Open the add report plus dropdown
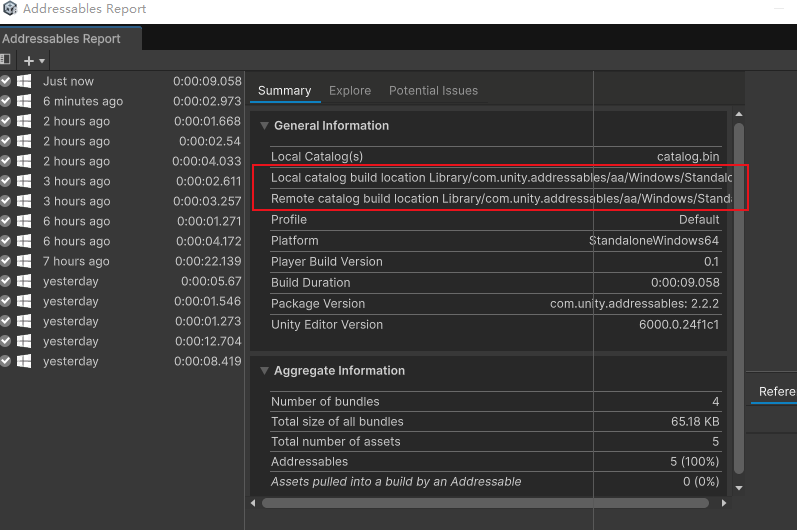This screenshot has width=797, height=530. click(x=34, y=61)
